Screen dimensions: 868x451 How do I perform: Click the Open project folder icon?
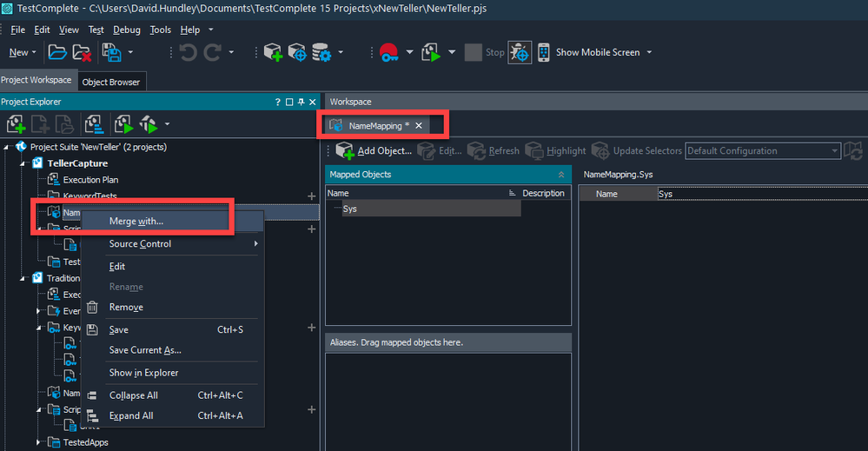click(x=56, y=52)
